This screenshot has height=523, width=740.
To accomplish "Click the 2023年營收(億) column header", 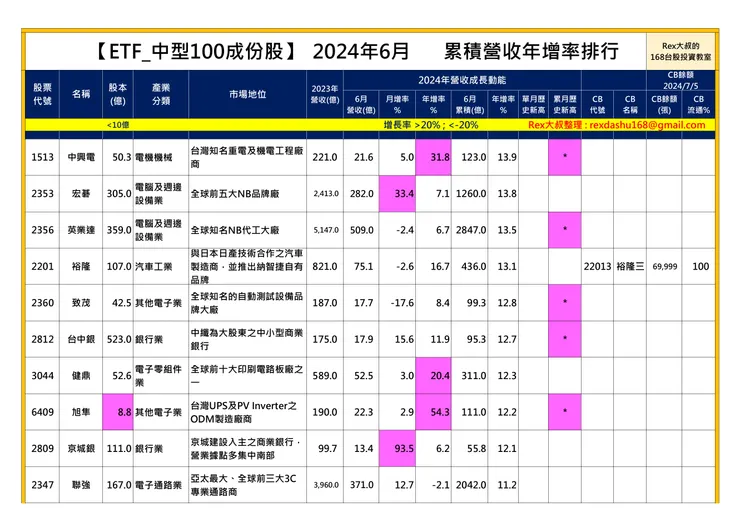I will coord(325,94).
